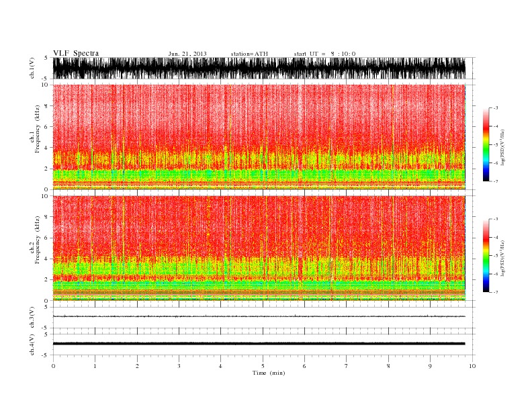Click the "start UT = 8 : 10: 0" text
Viewport: 532px width, 411px height.
(324, 54)
